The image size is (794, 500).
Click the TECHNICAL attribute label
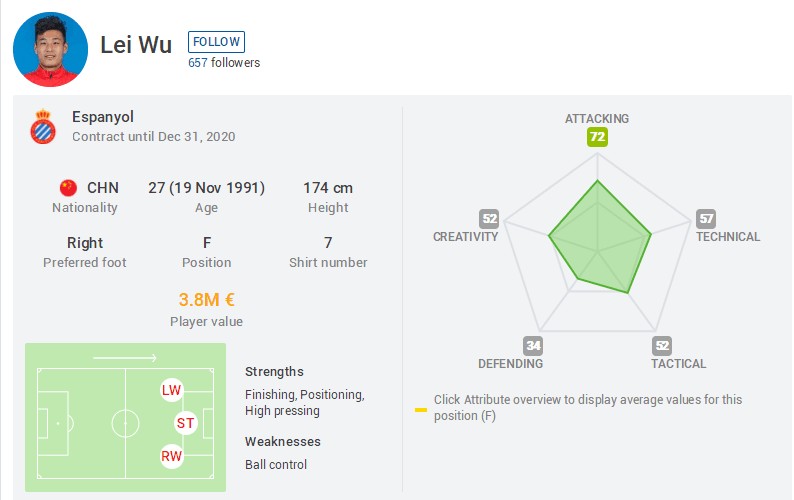click(x=728, y=237)
